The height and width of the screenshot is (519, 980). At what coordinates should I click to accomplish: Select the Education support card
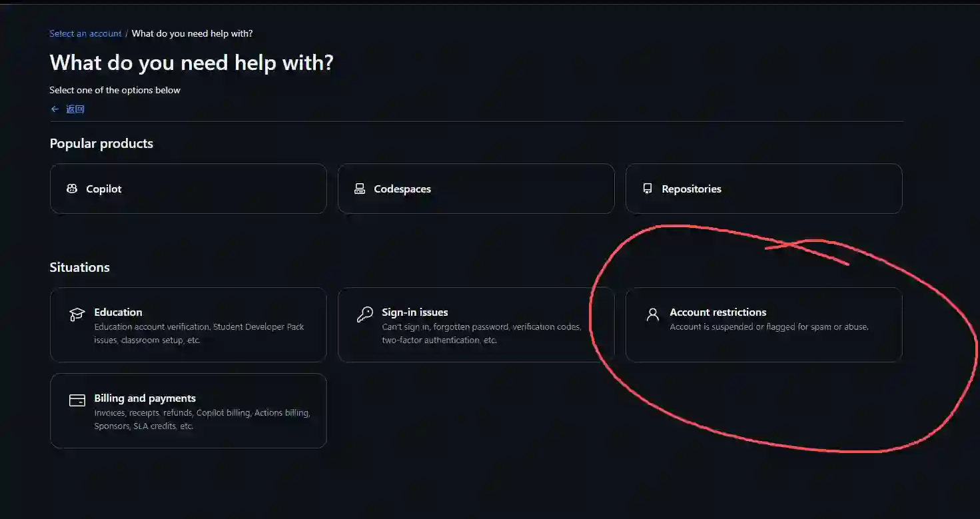tap(188, 325)
